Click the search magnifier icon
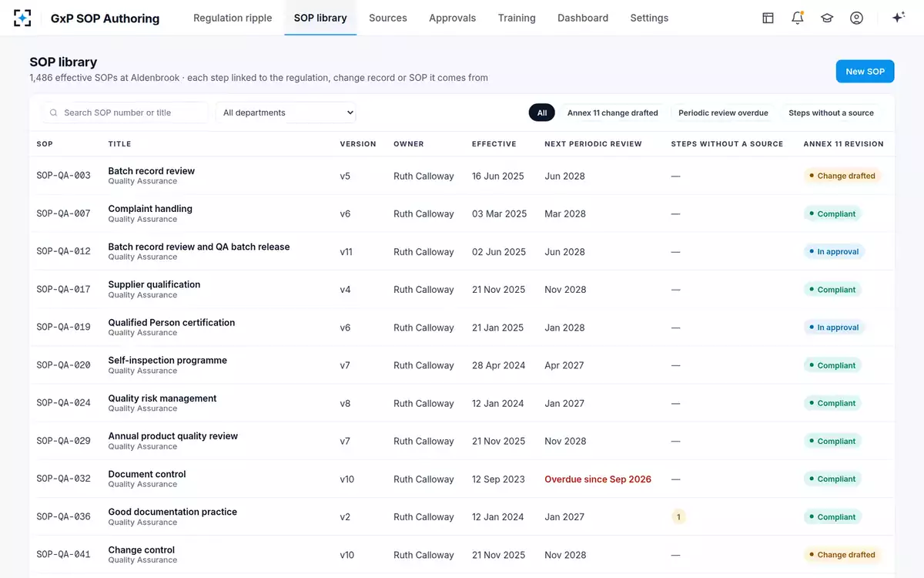The image size is (924, 578). click(54, 113)
